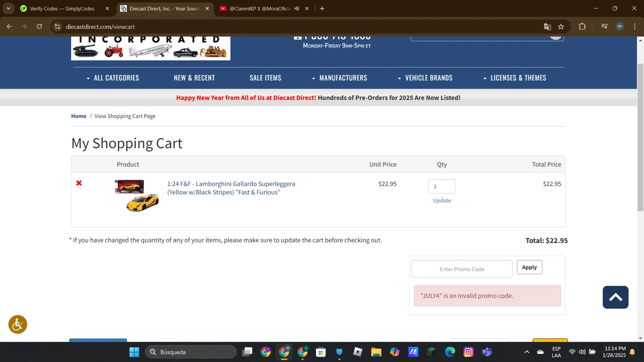Focus the Enter Promo Code field
The height and width of the screenshot is (362, 644).
click(462, 269)
